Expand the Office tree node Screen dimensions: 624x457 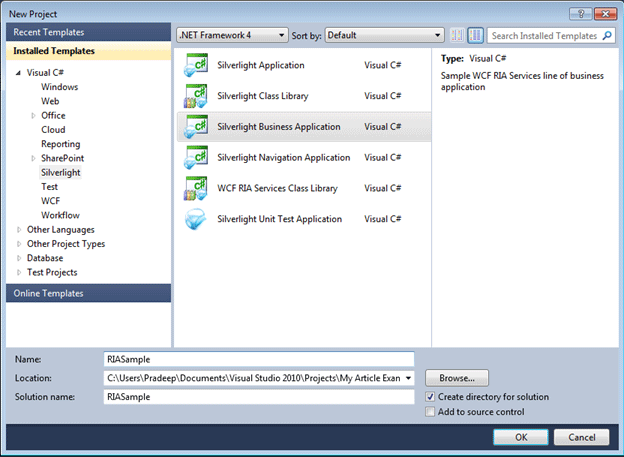coord(33,115)
